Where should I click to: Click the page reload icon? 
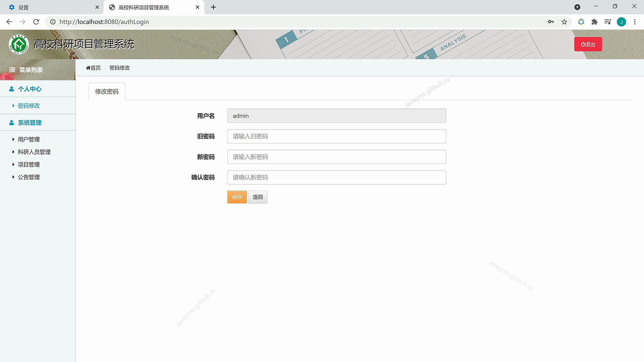point(36,22)
